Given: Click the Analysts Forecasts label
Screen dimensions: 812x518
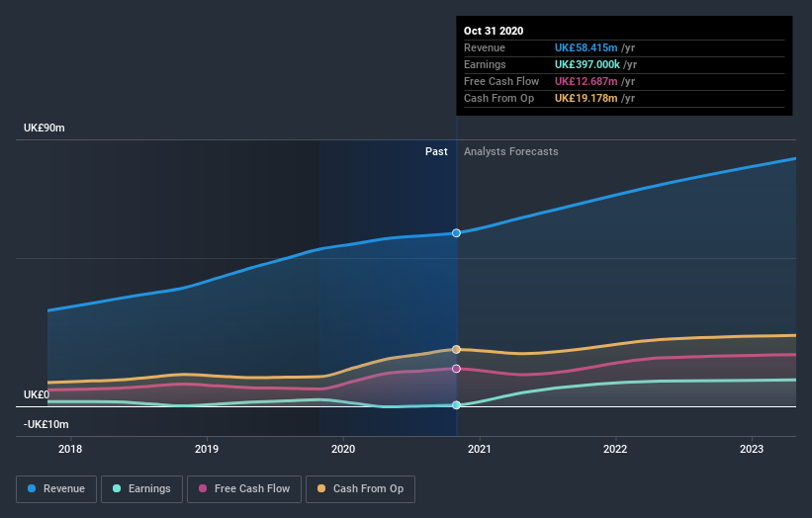Looking at the screenshot, I should coord(511,151).
